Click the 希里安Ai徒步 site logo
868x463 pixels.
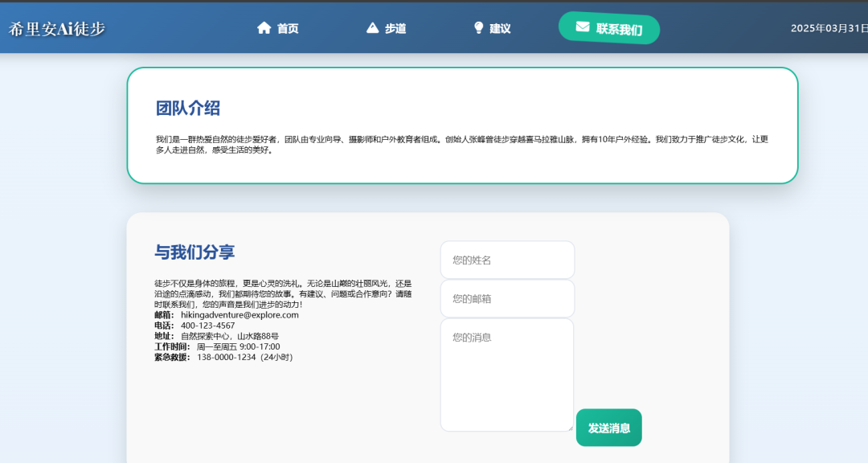click(56, 29)
